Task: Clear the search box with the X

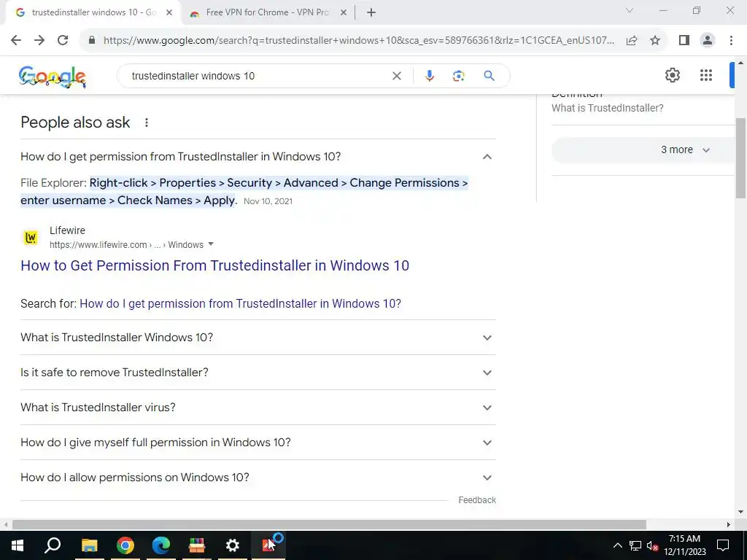Action: coord(396,76)
